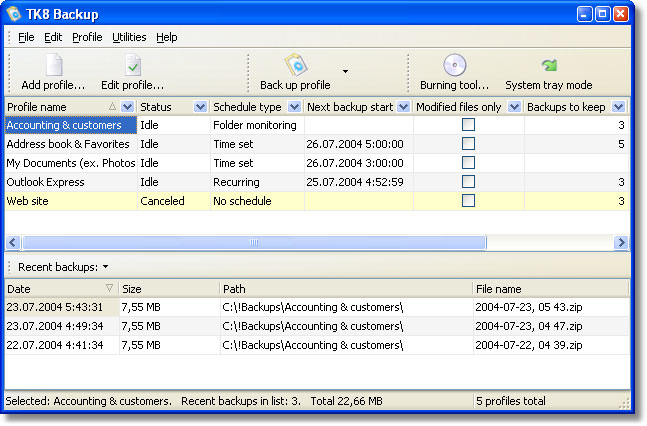Toggle Modified files only for Accounting & customers

(468, 125)
